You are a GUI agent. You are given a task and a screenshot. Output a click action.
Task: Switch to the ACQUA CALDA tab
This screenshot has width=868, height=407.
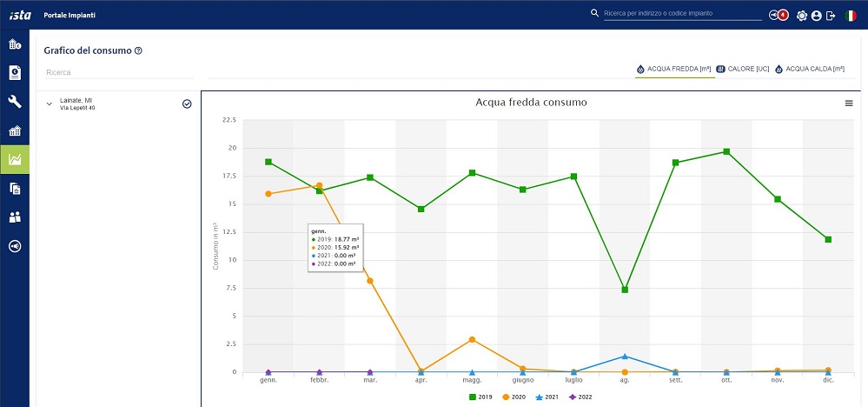click(x=809, y=68)
